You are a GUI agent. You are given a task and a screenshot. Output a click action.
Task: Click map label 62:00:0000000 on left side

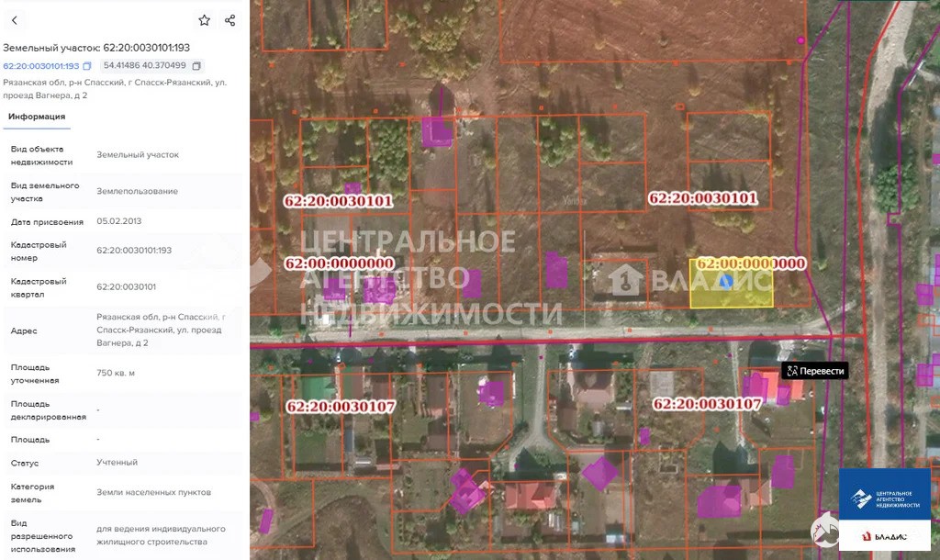point(339,263)
